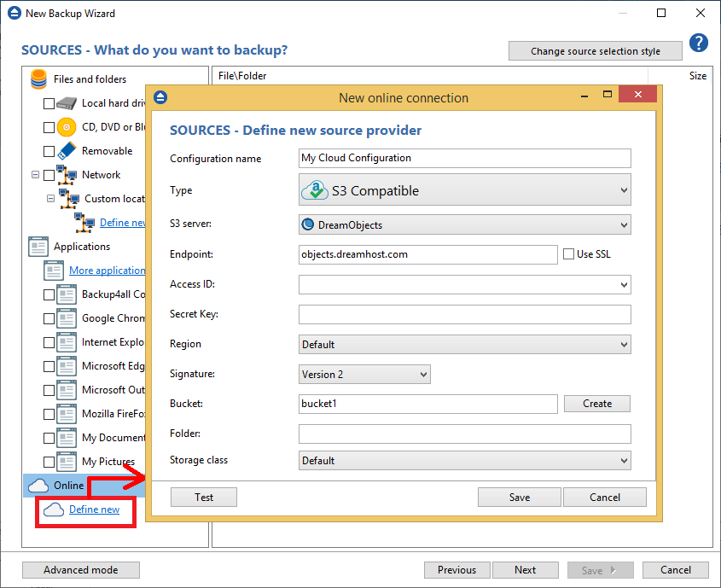Screen dimensions: 721x588
Task: Click cloud icon beside Online Define new
Action: pos(54,509)
